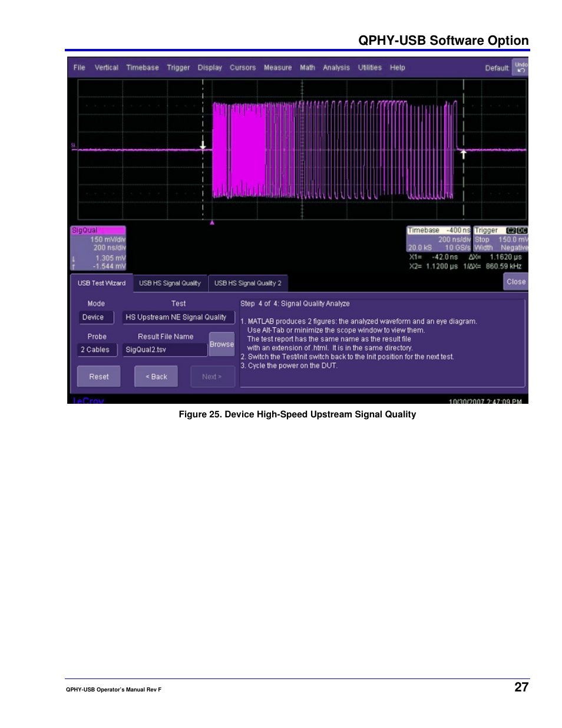Image resolution: width=562 pixels, height=728 pixels.
Task: Switch to the USB Test Wizard tab
Action: tap(102, 283)
